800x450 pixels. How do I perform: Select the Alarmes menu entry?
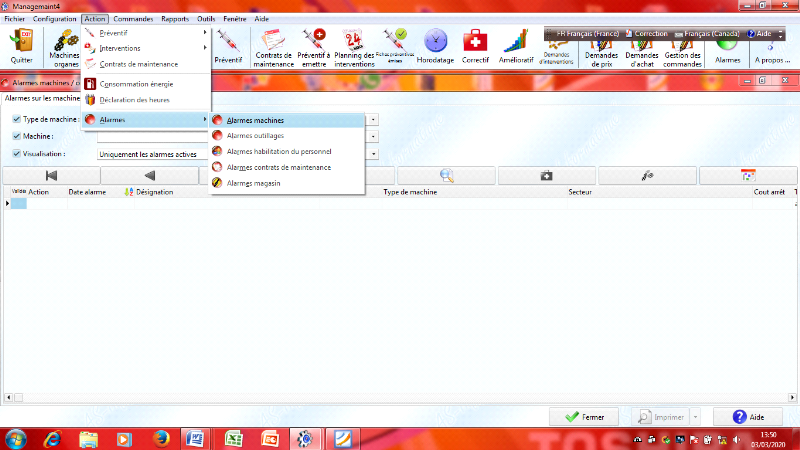tap(146, 119)
